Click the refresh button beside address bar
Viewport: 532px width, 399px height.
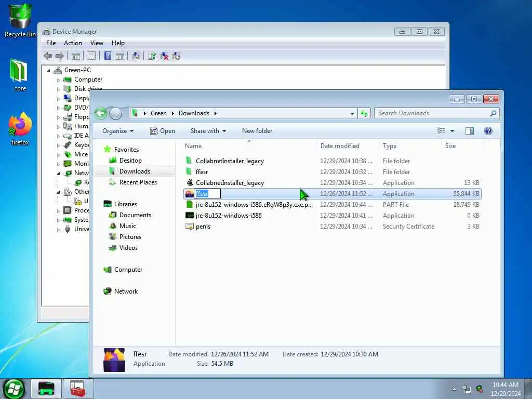[x=364, y=113]
